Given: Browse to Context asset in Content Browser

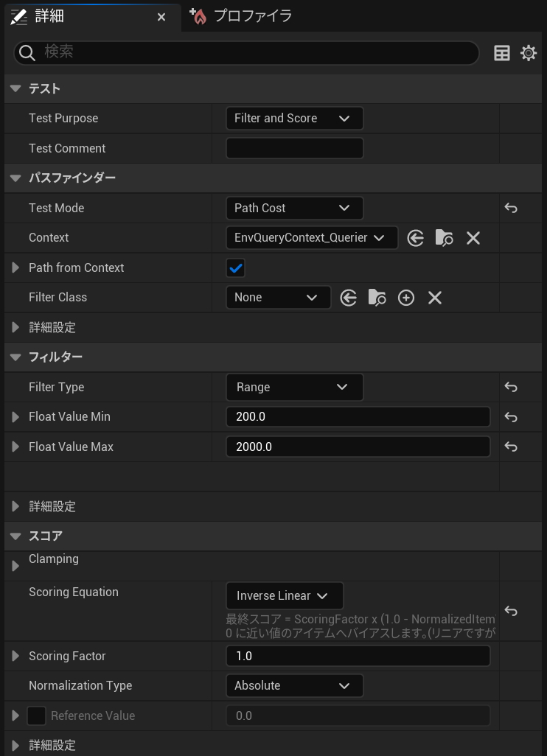Looking at the screenshot, I should [x=444, y=238].
